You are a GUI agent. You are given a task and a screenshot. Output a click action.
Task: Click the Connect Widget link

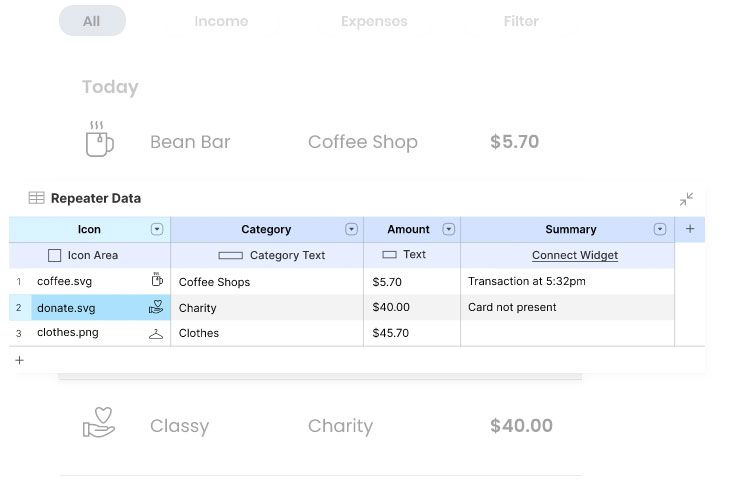[574, 255]
